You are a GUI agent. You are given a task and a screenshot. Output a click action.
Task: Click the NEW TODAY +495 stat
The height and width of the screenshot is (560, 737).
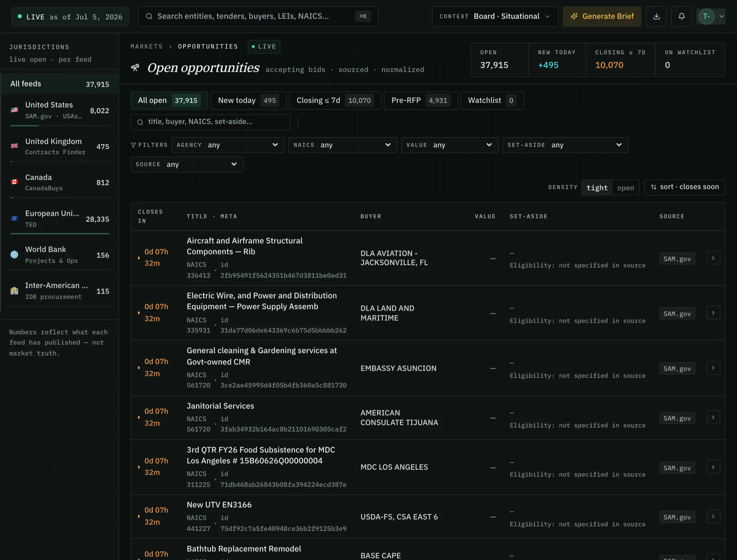pos(556,60)
